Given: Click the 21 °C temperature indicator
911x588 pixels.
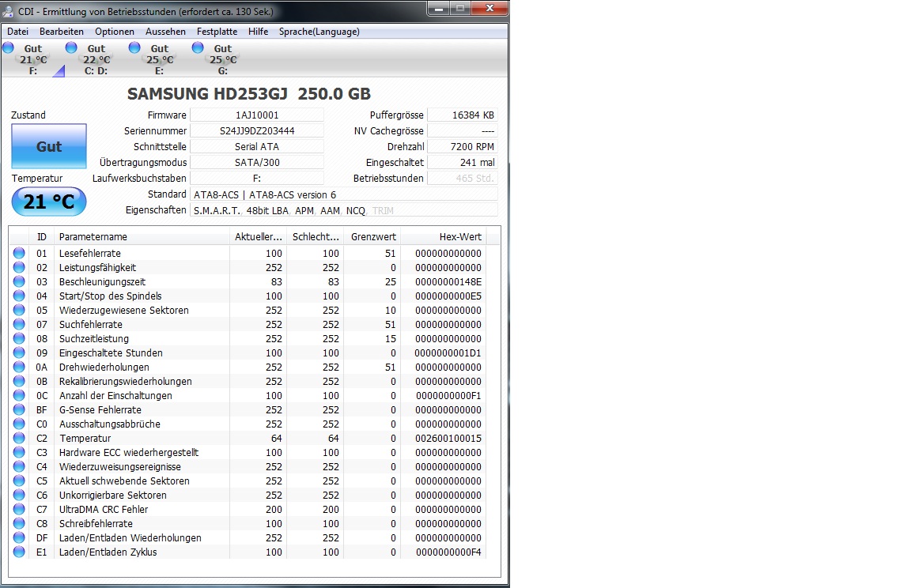Looking at the screenshot, I should coord(49,202).
